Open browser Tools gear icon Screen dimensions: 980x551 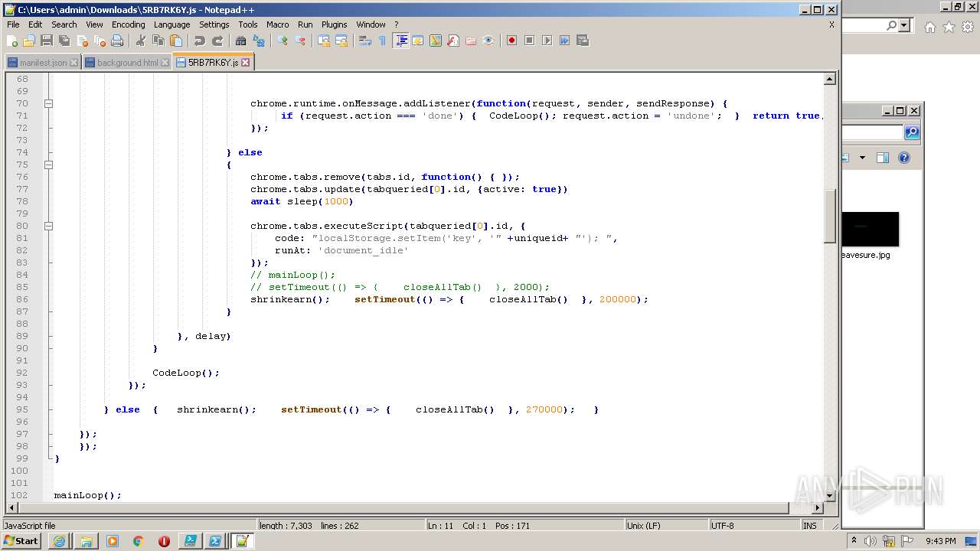coord(968,27)
